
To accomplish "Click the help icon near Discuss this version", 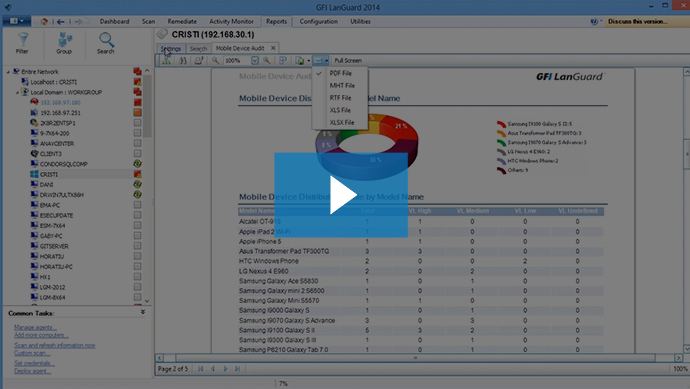I will 594,21.
